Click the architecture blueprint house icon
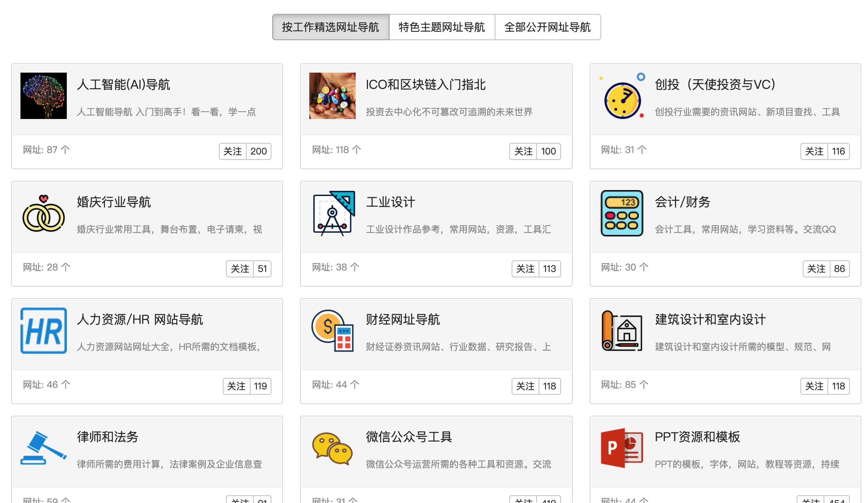Viewport: 868px width, 503px height. click(622, 331)
